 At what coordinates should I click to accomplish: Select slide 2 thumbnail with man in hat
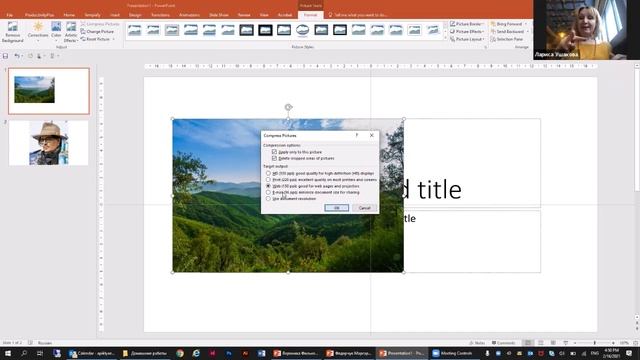pos(49,143)
